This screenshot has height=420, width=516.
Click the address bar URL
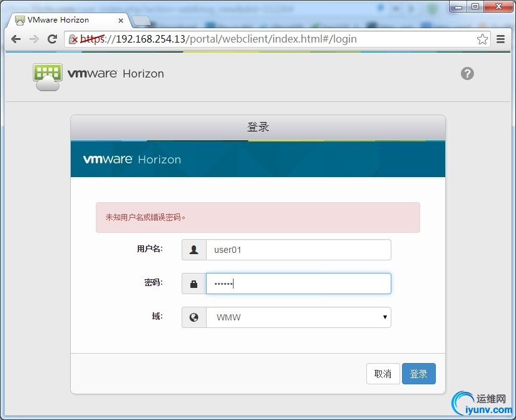(x=219, y=39)
